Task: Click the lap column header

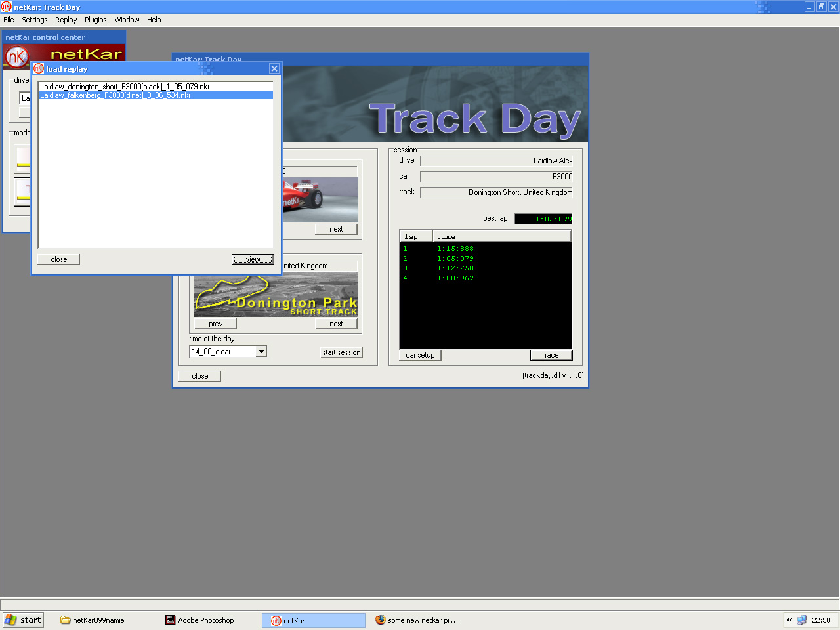Action: point(416,236)
